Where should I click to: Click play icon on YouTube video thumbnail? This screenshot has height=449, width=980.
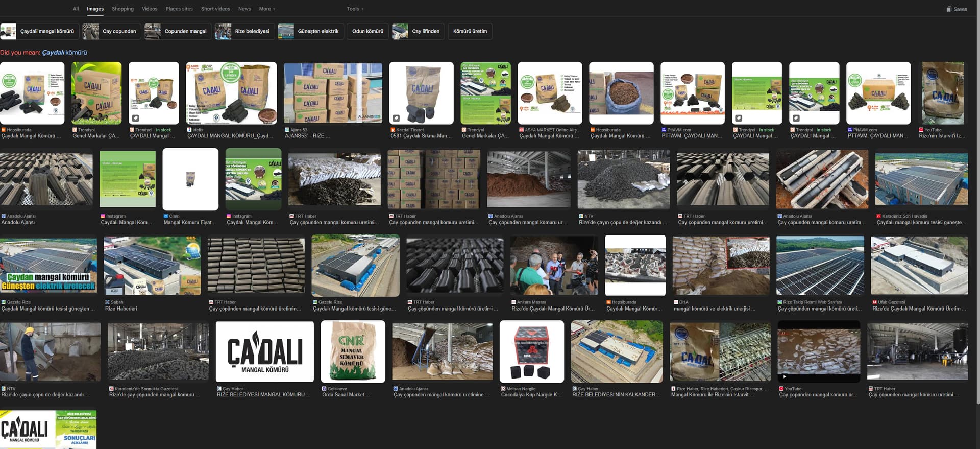pyautogui.click(x=785, y=377)
